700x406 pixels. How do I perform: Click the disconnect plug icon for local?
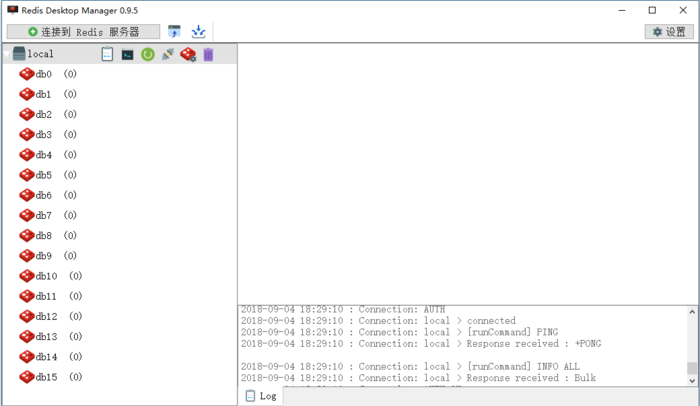pyautogui.click(x=168, y=54)
